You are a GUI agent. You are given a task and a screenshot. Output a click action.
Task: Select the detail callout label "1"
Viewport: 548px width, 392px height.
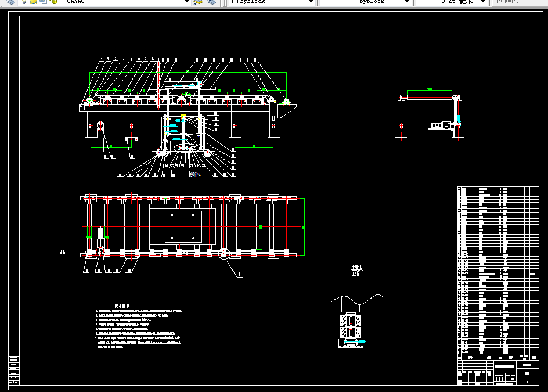240,274
